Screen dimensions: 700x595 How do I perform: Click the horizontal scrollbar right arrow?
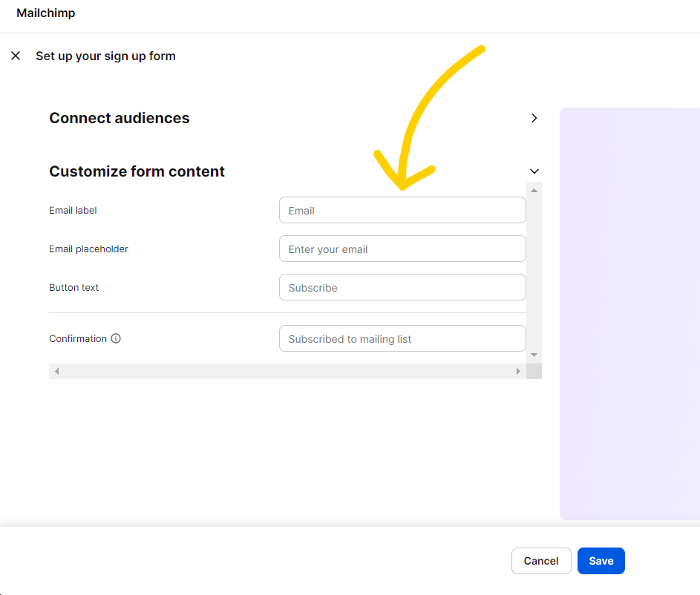518,371
